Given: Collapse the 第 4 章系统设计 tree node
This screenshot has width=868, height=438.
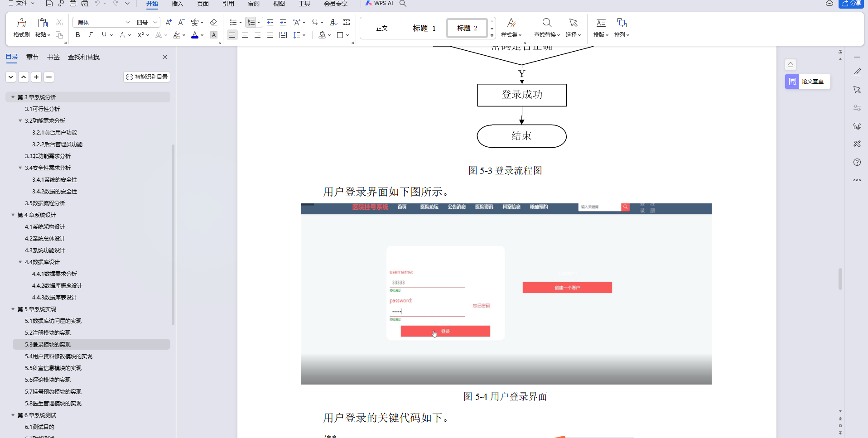Looking at the screenshot, I should [13, 215].
